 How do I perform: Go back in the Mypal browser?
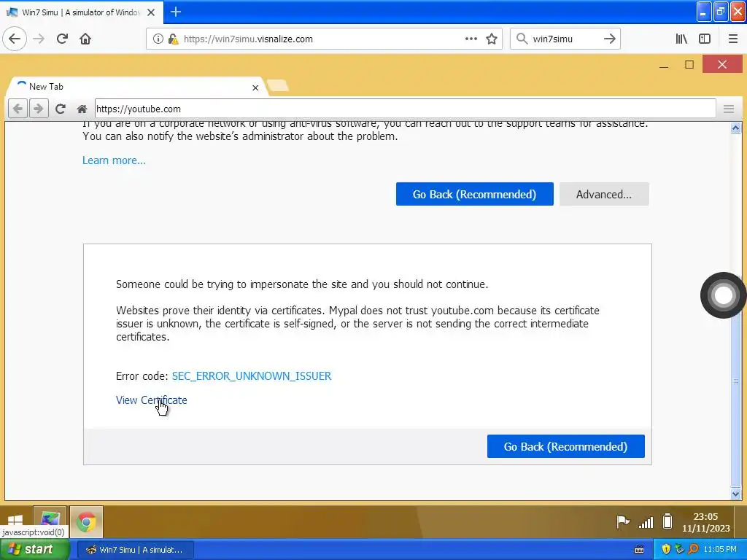18,109
